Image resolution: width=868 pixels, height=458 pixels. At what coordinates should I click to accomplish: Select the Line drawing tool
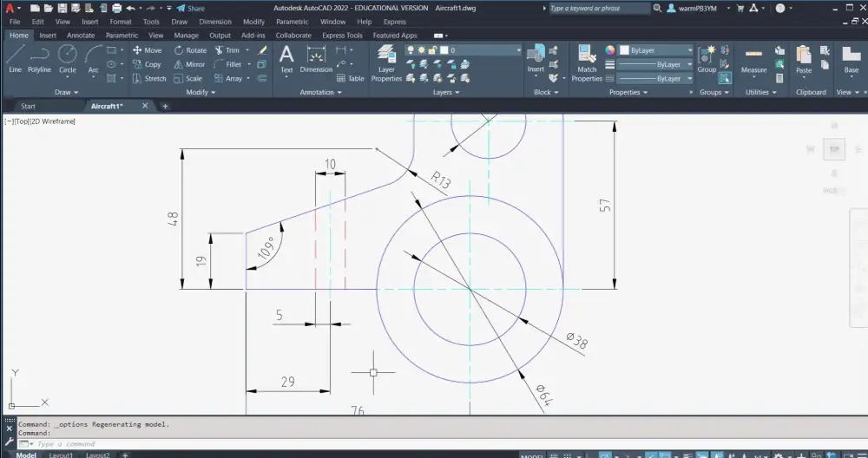click(15, 58)
